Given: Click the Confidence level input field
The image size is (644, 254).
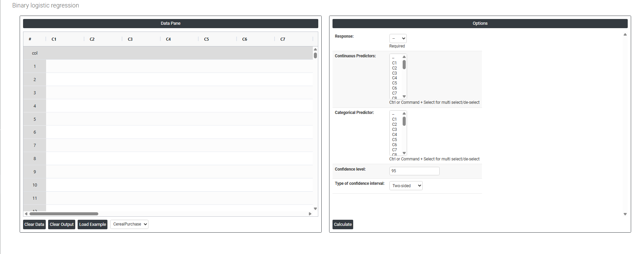Looking at the screenshot, I should [414, 171].
